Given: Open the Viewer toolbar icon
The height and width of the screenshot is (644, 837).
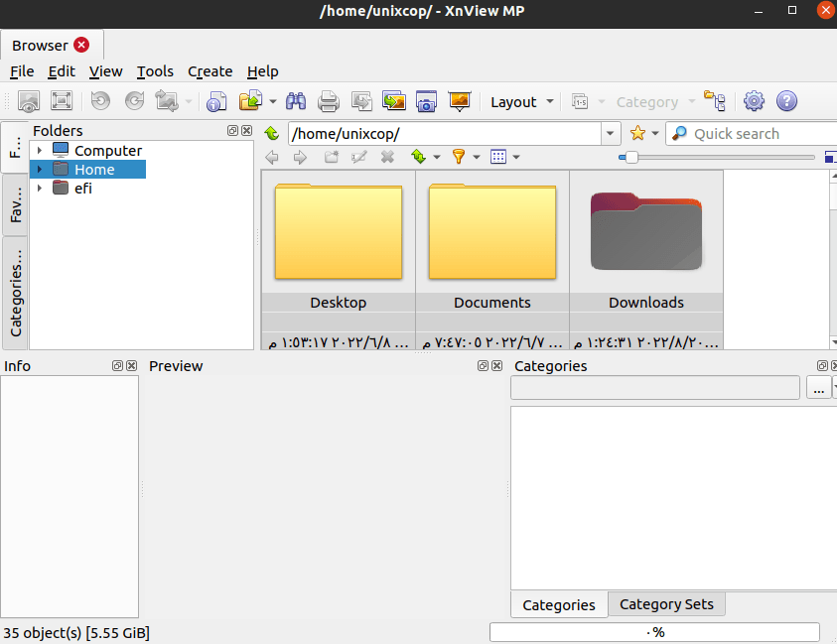Looking at the screenshot, I should tap(29, 101).
